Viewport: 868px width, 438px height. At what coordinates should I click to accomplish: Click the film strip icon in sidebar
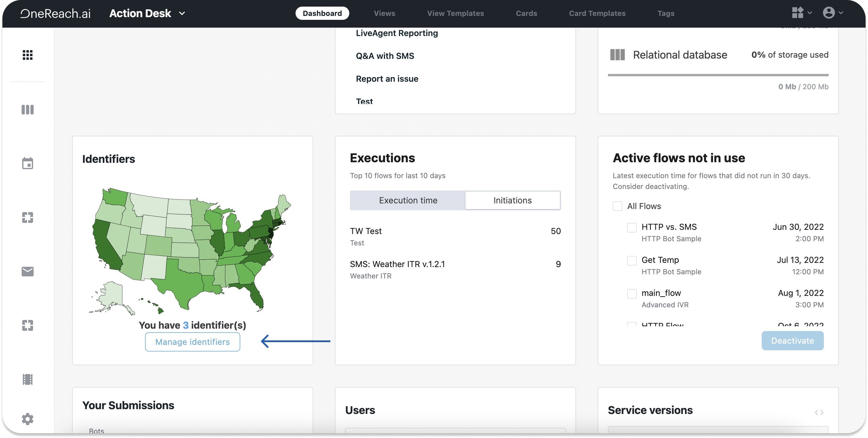coord(28,379)
